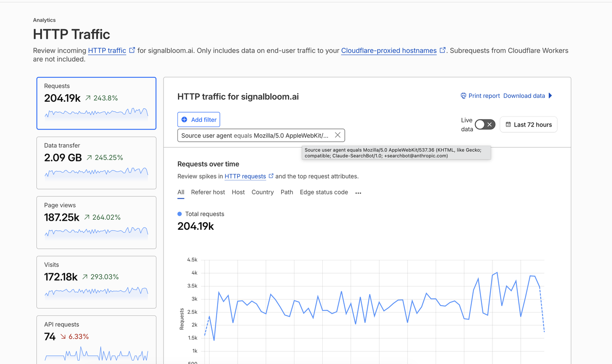
Task: Click the HTTP traffic for signalbloom.ai title
Action: point(238,96)
